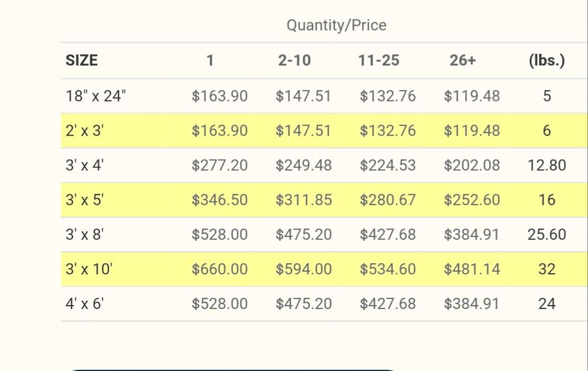Image resolution: width=588 pixels, height=371 pixels.
Task: Click the 26+ quantity column header
Action: [462, 60]
